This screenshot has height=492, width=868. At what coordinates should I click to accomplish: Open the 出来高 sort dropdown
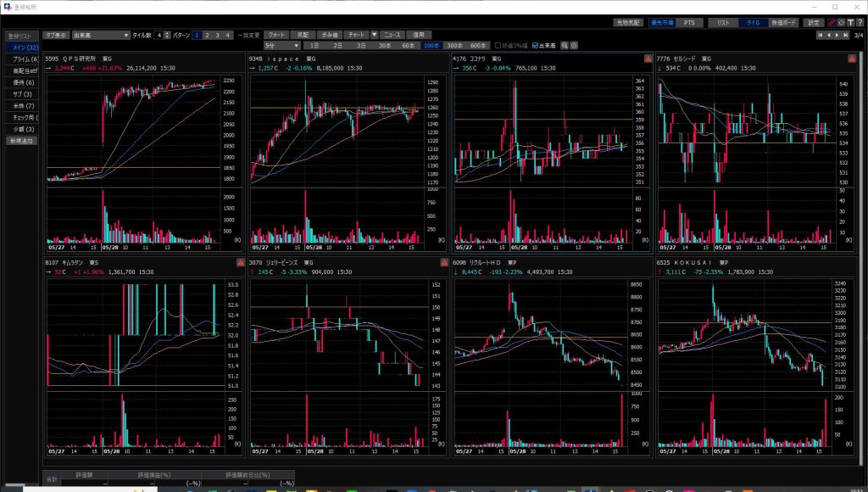point(101,35)
